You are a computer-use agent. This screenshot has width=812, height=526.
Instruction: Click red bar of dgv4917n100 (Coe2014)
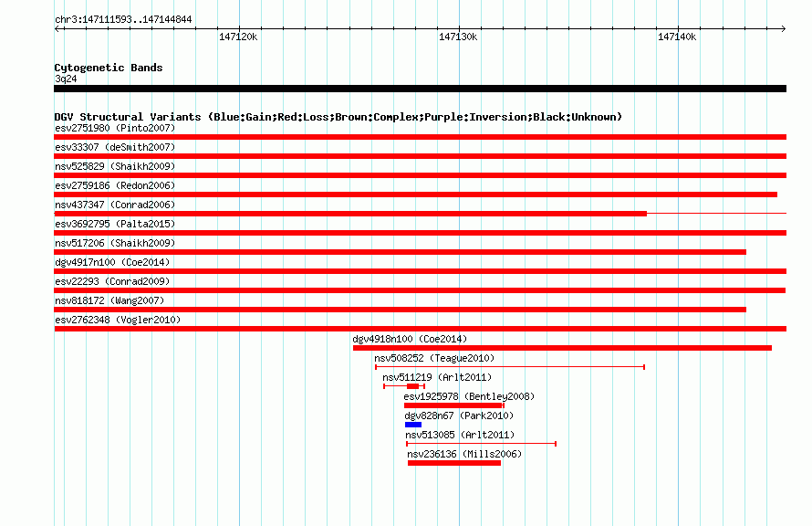click(x=420, y=271)
